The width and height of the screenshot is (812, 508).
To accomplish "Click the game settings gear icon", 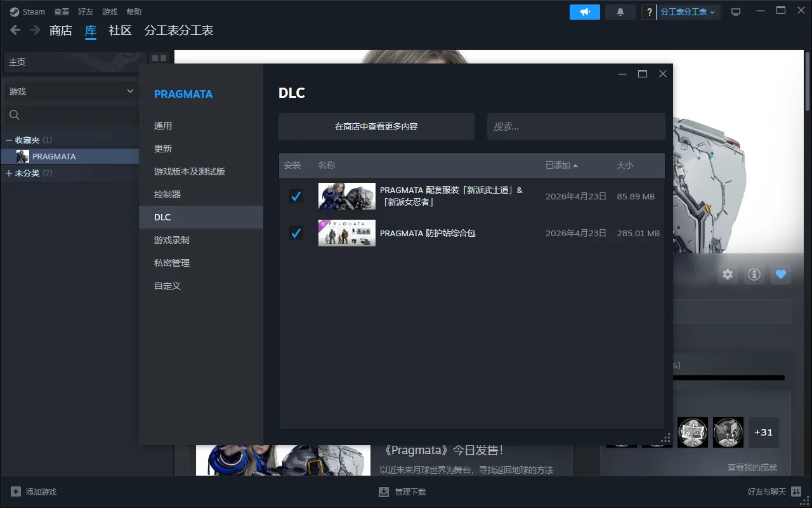I will point(728,274).
